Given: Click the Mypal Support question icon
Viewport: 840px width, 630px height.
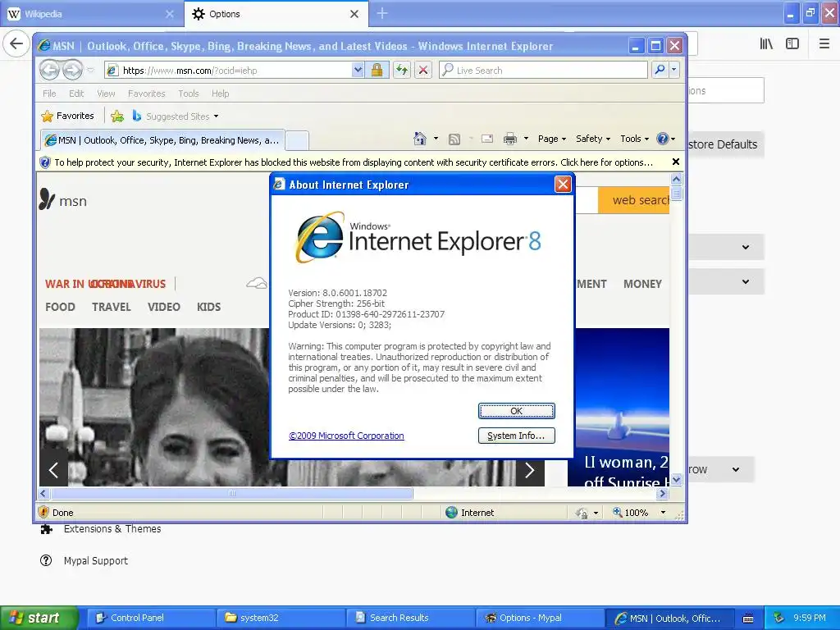Looking at the screenshot, I should pyautogui.click(x=46, y=560).
